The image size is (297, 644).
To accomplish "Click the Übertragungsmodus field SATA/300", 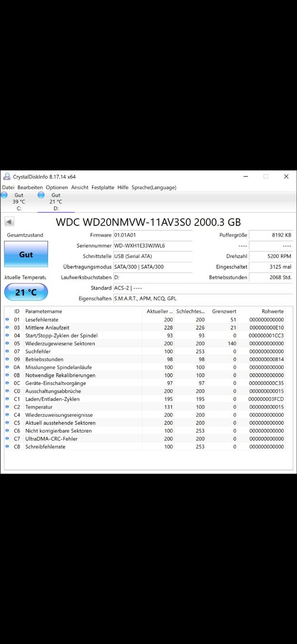I will (153, 267).
